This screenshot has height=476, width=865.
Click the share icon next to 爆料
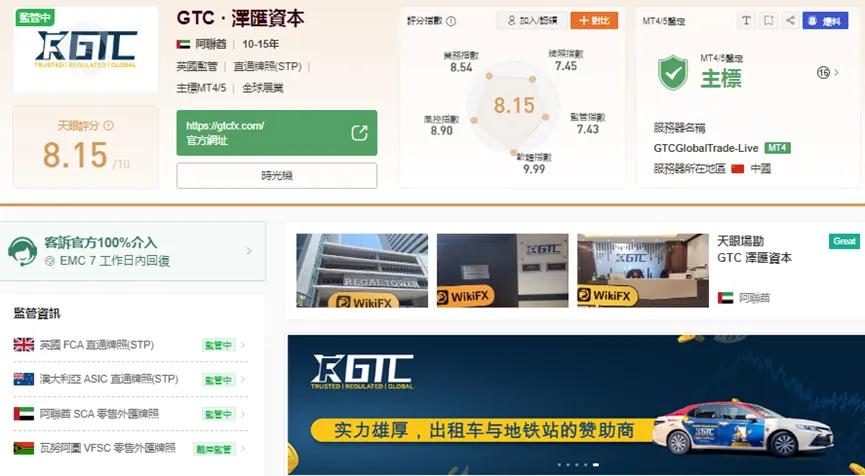791,20
